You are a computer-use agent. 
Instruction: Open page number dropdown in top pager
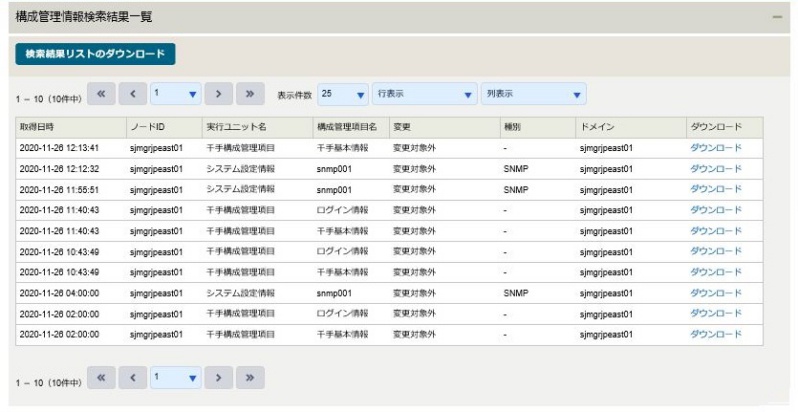click(x=176, y=94)
